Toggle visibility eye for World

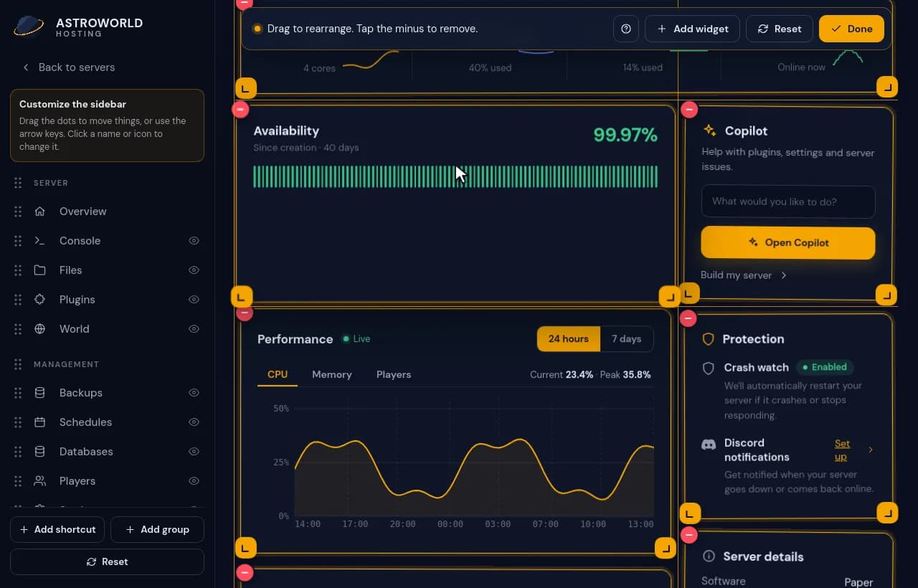[x=194, y=329]
